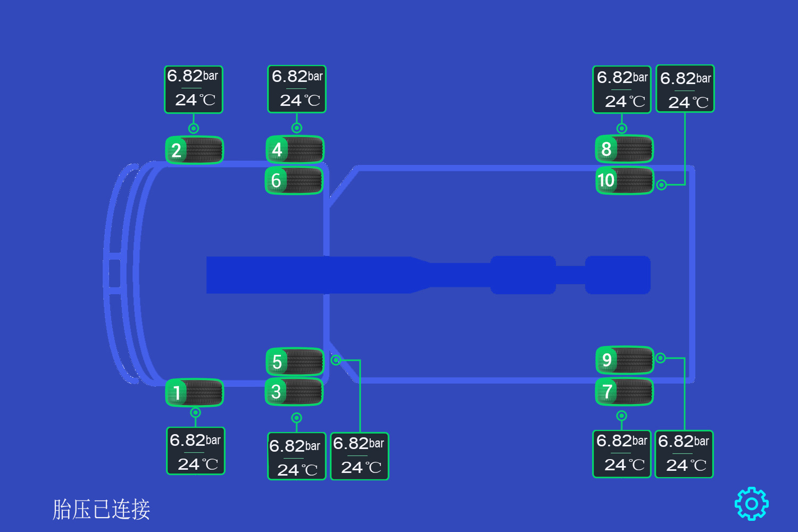Open the 6.82bar readout linked to tire 4
The image size is (798, 532).
click(297, 89)
